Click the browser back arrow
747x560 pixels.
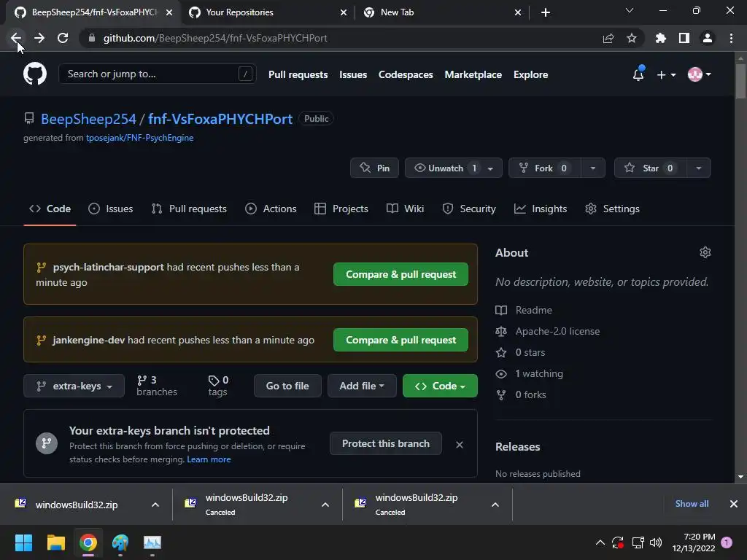click(x=16, y=38)
